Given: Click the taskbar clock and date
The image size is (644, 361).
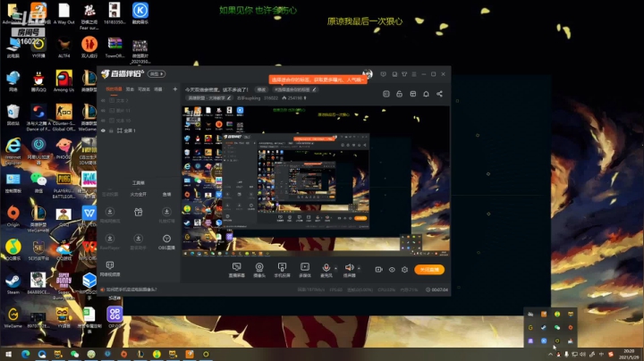Looking at the screenshot, I should pos(629,354).
